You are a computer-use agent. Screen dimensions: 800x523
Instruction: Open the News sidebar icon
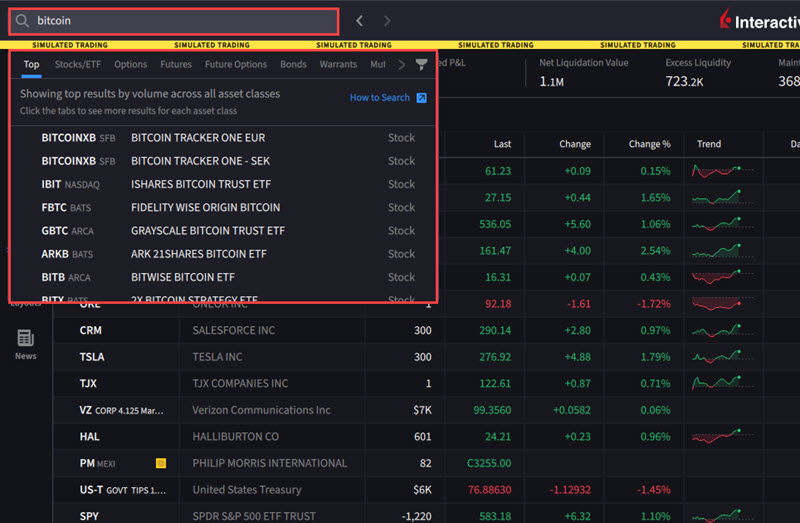(x=26, y=344)
